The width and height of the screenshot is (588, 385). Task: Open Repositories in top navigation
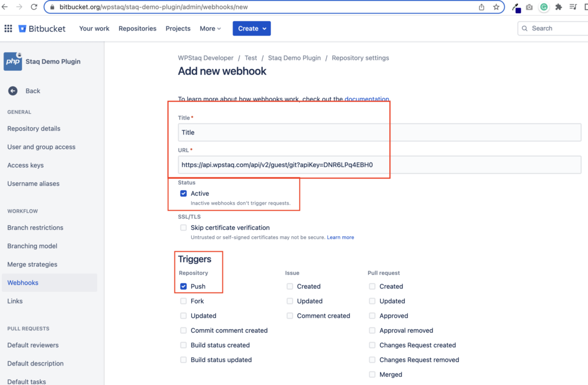pos(137,29)
